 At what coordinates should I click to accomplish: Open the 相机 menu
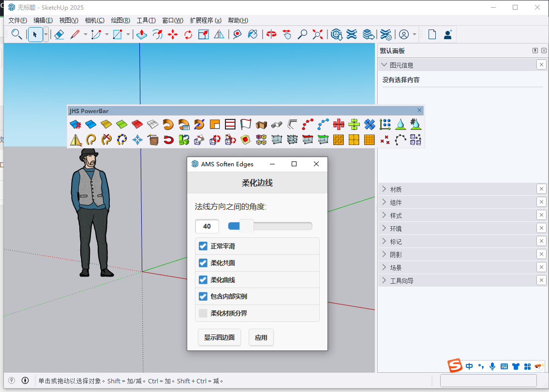(x=94, y=20)
